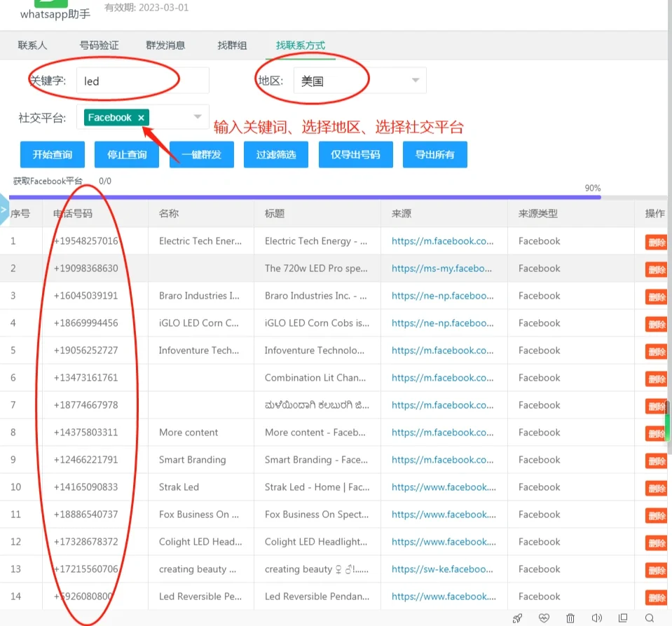Click phone number +19098368630
Image resolution: width=672 pixels, height=626 pixels.
(85, 268)
